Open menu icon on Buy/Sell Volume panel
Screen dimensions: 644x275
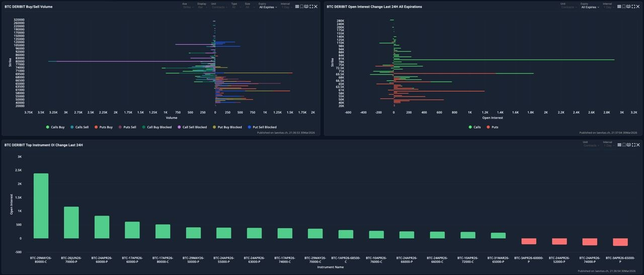coord(297,7)
